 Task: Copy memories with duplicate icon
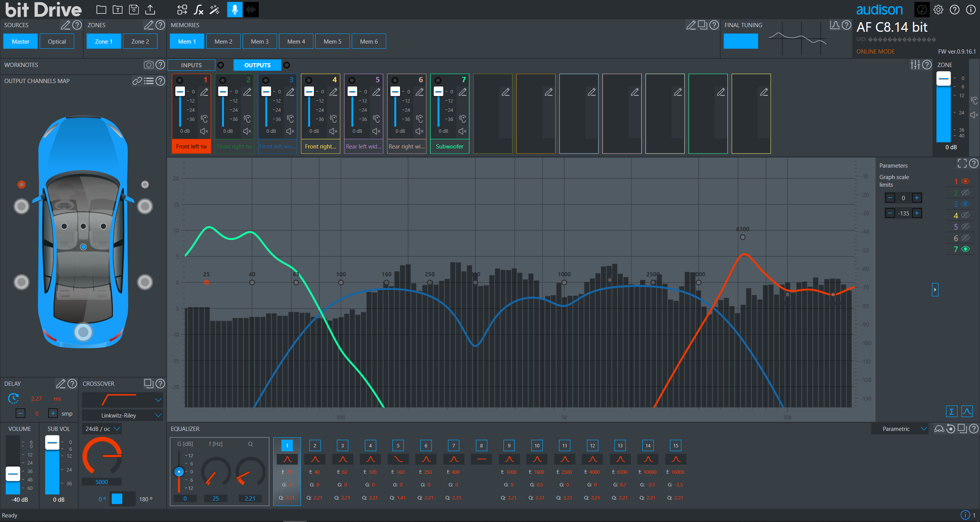pyautogui.click(x=702, y=25)
